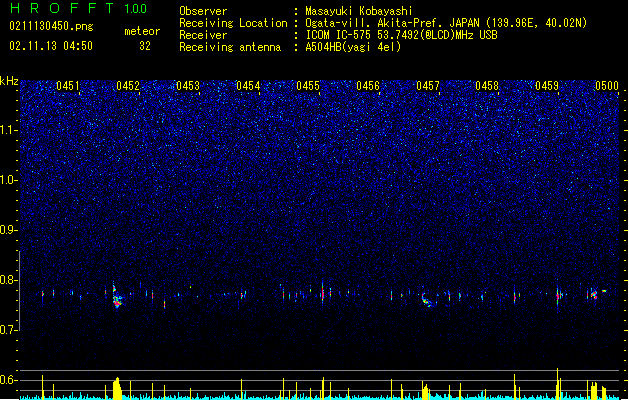629x400 pixels.
Task: Click the meteor echo just before 0500
Action: click(x=594, y=294)
